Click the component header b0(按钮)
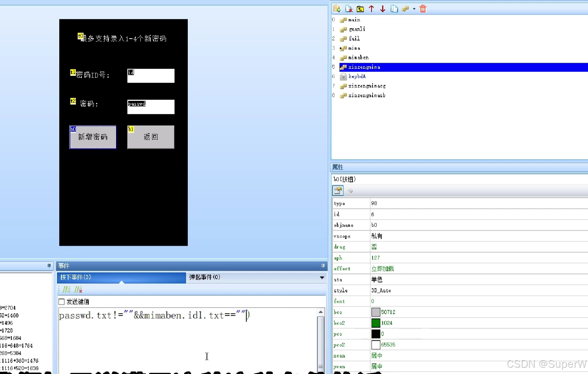This screenshot has height=374, width=588. 345,179
